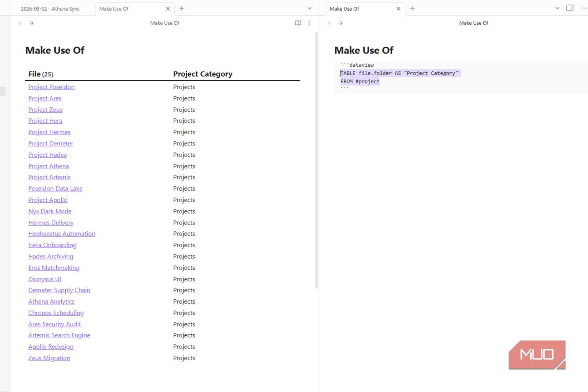Screen dimensions: 588x392
Task: Open the left pane tab list chevron
Action: pos(309,8)
